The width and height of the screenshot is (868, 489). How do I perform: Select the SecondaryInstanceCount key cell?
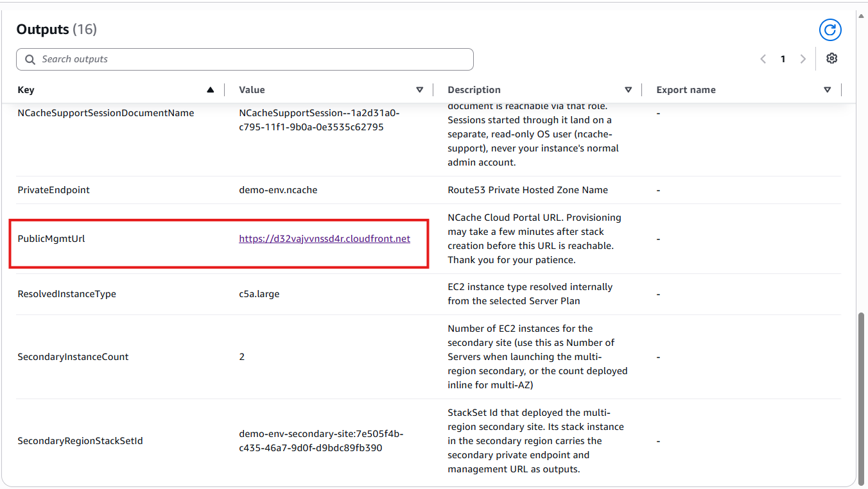click(73, 357)
